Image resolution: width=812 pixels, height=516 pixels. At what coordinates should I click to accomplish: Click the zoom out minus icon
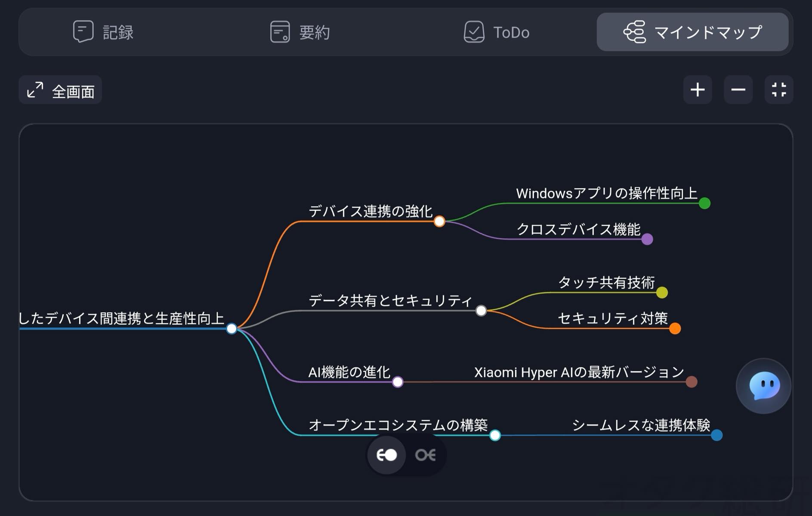click(738, 90)
